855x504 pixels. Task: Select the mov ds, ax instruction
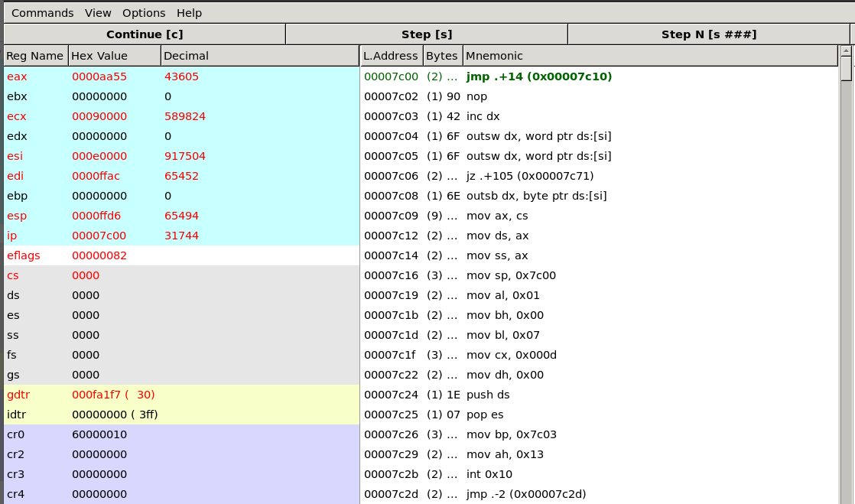tap(600, 236)
